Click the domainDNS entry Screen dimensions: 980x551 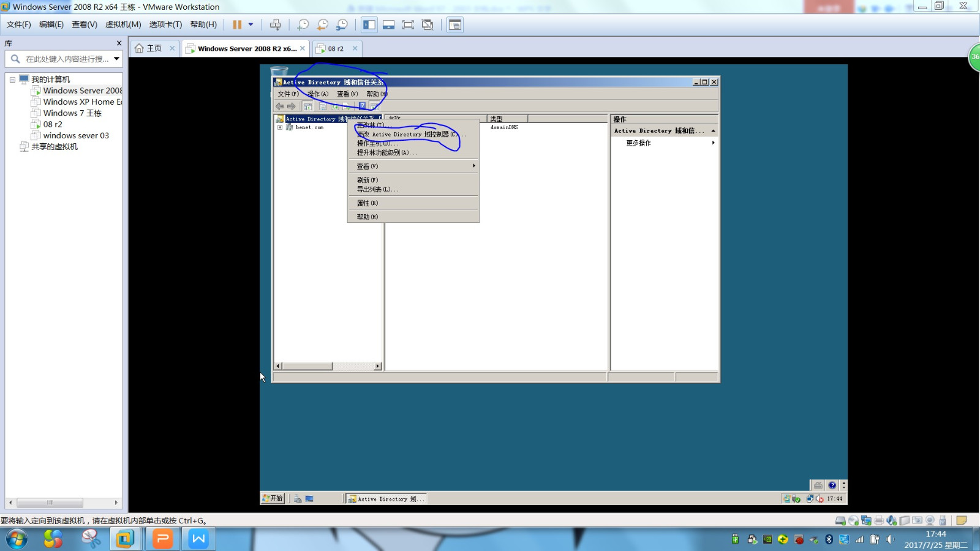504,127
